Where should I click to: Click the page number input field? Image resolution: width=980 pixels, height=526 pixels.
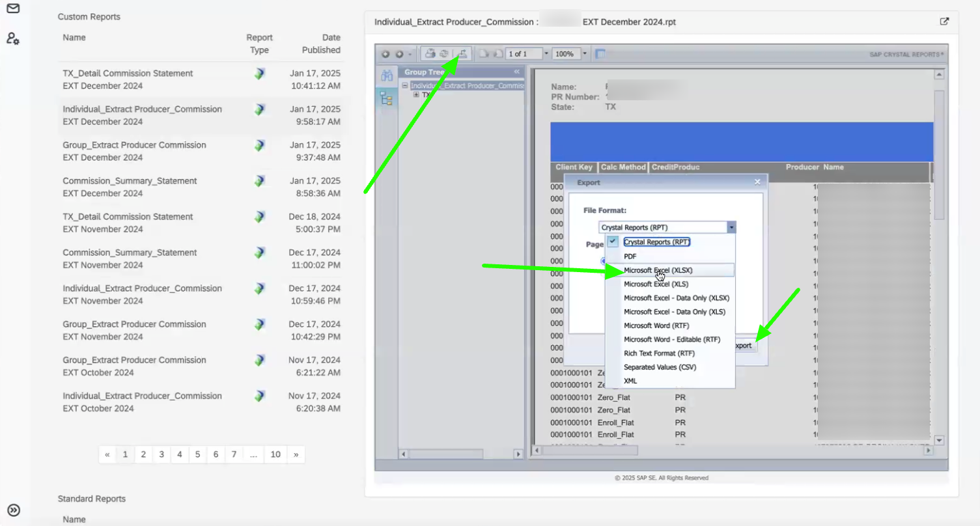pyautogui.click(x=524, y=54)
